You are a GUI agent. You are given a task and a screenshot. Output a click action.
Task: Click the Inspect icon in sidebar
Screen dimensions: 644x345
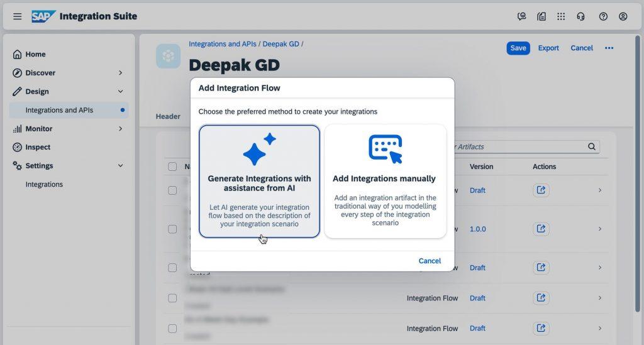click(x=17, y=147)
